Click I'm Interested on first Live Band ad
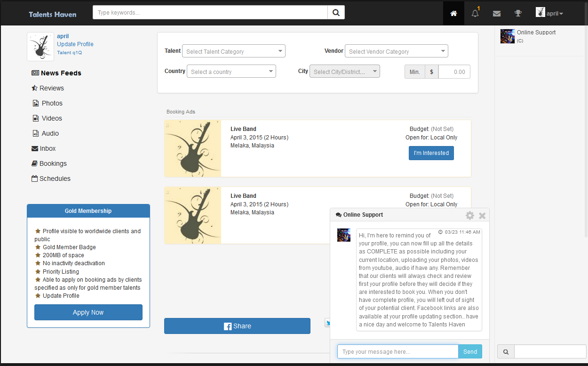This screenshot has width=588, height=366. [431, 153]
